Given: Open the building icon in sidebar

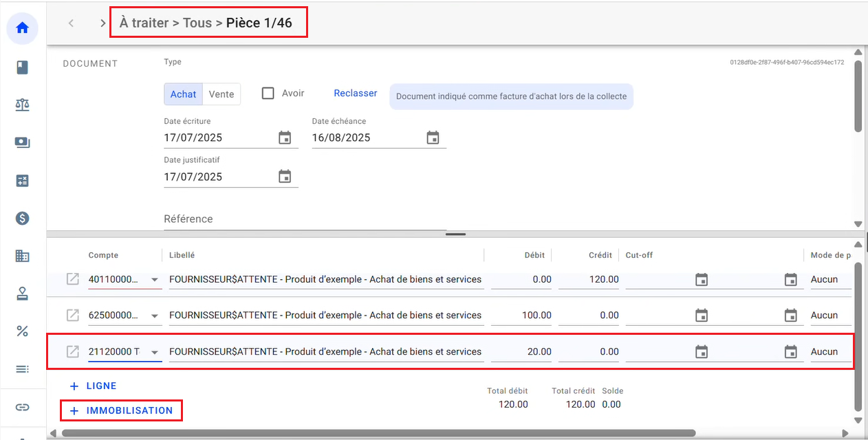Looking at the screenshot, I should [22, 256].
